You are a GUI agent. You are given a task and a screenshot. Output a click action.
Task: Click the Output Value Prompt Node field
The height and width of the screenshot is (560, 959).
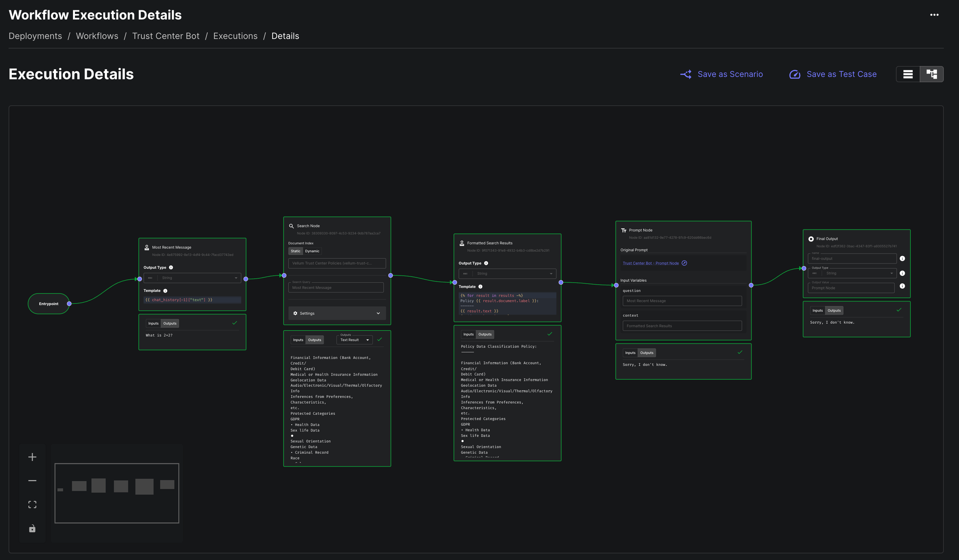tap(851, 288)
